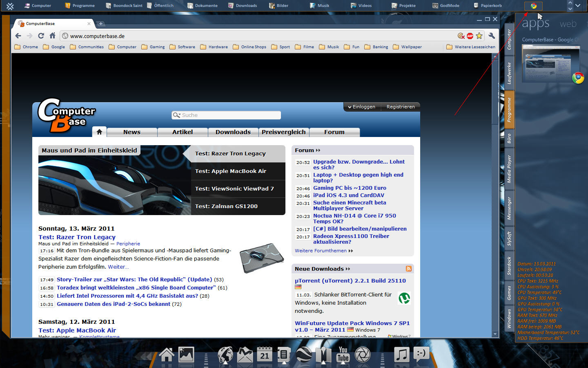Expand the top bar chevron
Screen dimensions: 588x368
pyautogui.click(x=578, y=6)
